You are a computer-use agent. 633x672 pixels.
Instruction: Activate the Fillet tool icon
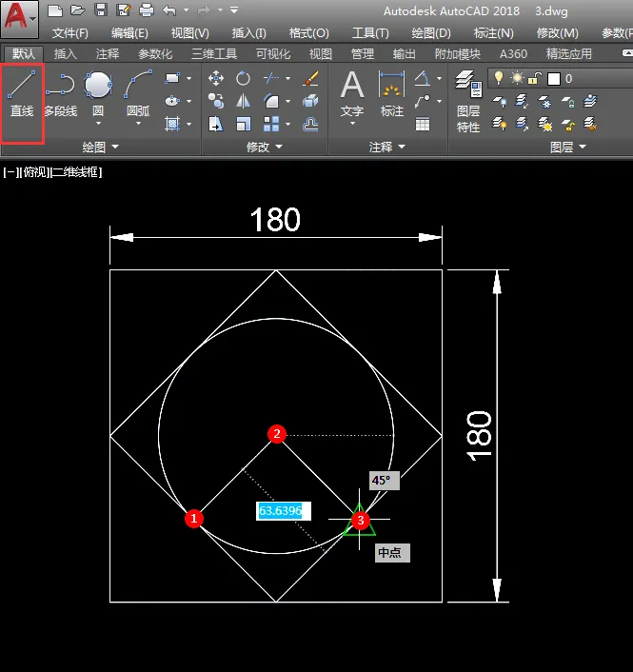[x=271, y=101]
